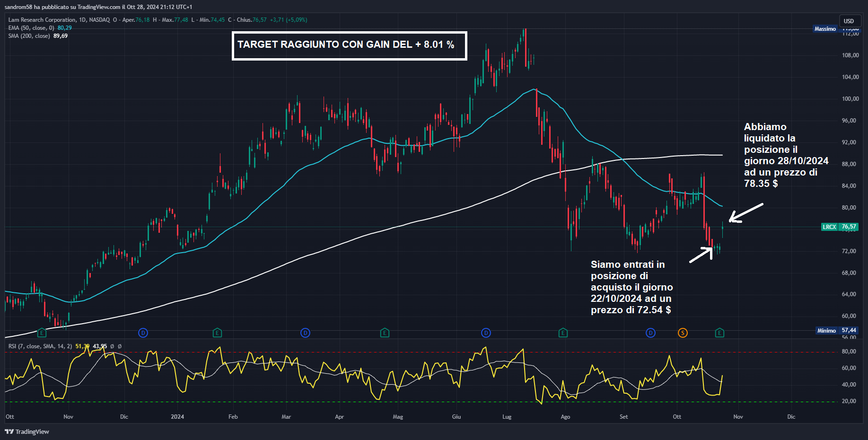
Task: Open the USD currency selector
Action: [849, 21]
